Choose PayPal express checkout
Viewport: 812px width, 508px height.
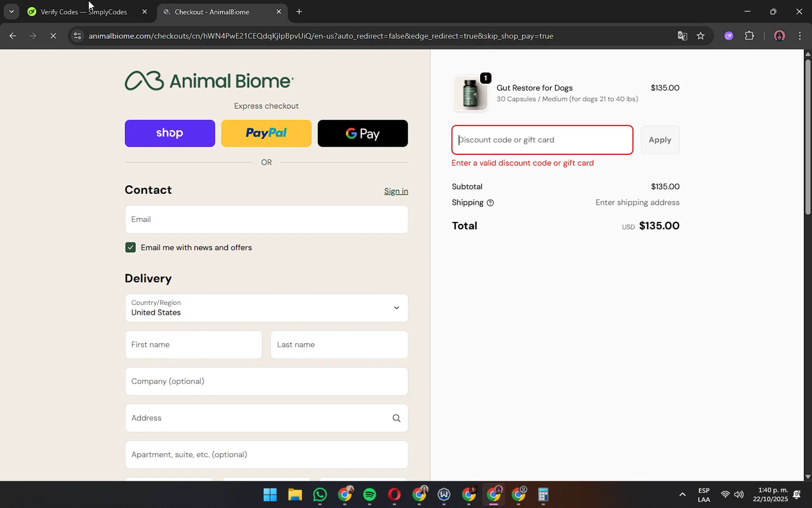tap(266, 133)
